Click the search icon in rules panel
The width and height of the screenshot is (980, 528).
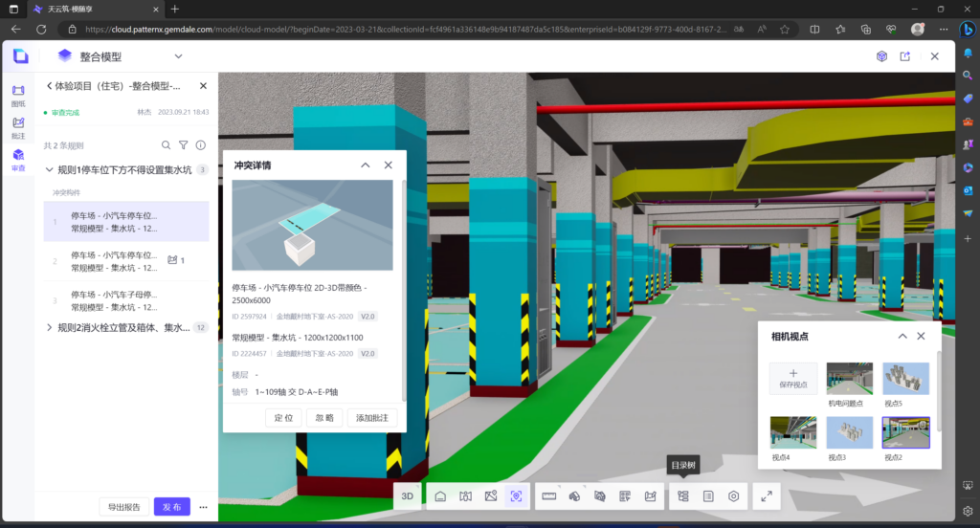167,145
